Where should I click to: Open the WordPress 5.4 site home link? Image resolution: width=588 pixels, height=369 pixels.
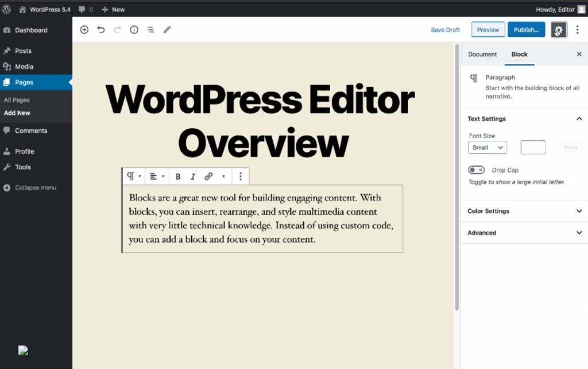[45, 9]
